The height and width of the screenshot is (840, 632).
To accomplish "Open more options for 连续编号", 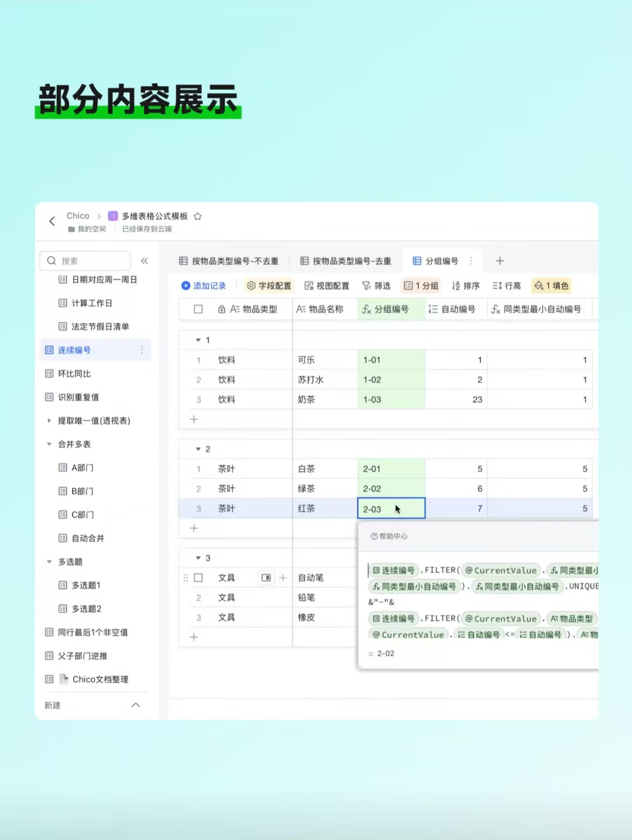I will click(142, 350).
